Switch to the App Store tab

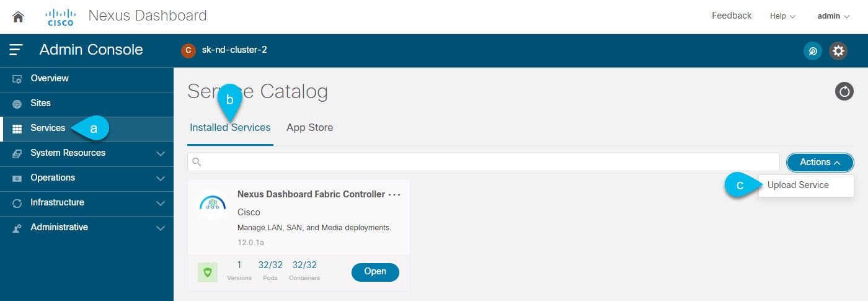(x=309, y=128)
